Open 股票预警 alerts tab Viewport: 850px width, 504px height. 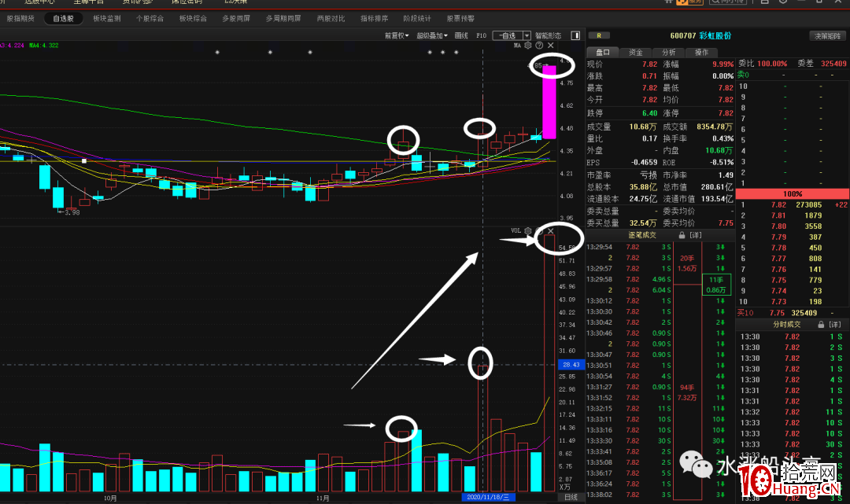click(x=460, y=18)
